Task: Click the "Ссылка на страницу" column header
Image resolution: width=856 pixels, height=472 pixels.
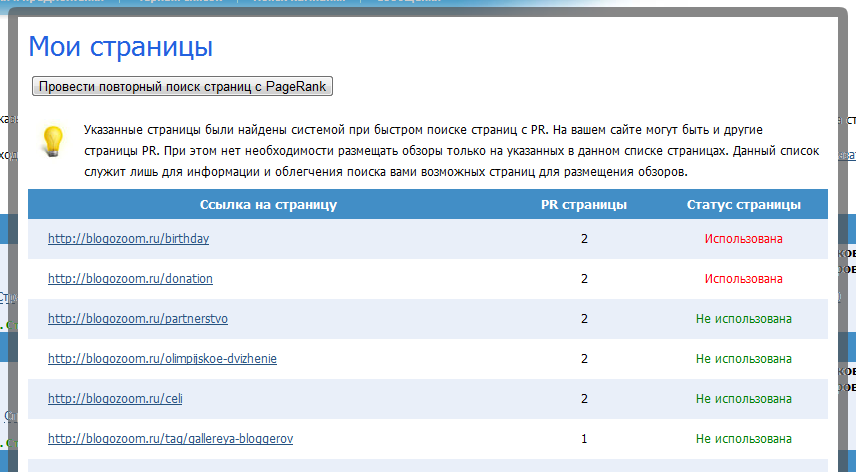Action: pos(268,205)
